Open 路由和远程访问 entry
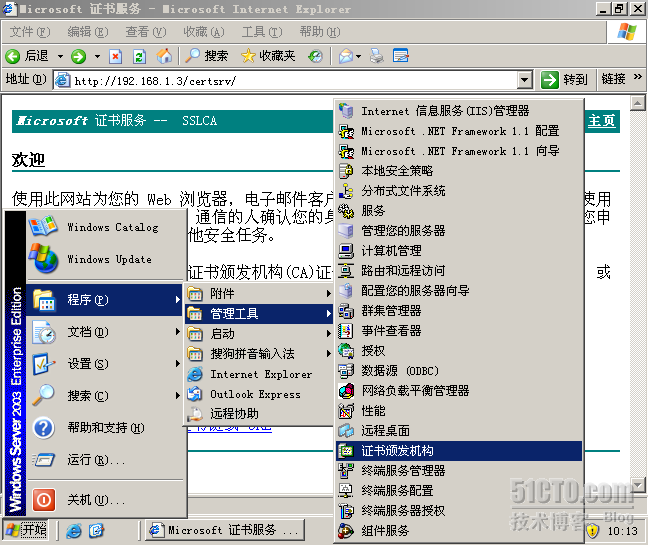 pyautogui.click(x=459, y=271)
